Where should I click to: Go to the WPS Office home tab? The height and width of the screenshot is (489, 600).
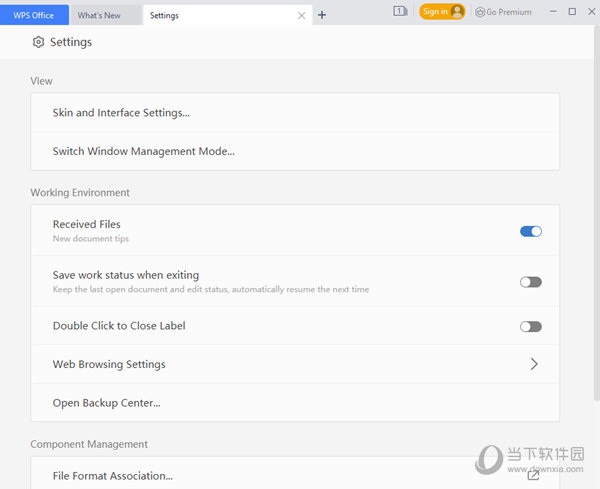point(34,15)
